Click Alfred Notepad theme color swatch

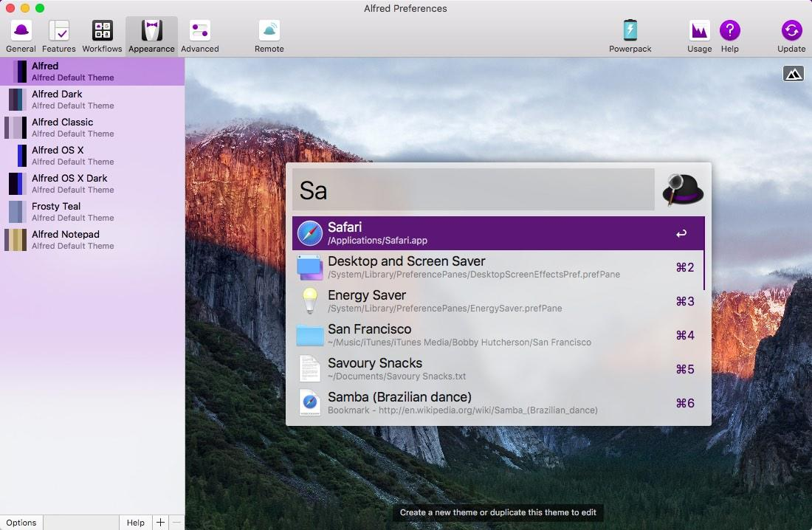(x=16, y=240)
